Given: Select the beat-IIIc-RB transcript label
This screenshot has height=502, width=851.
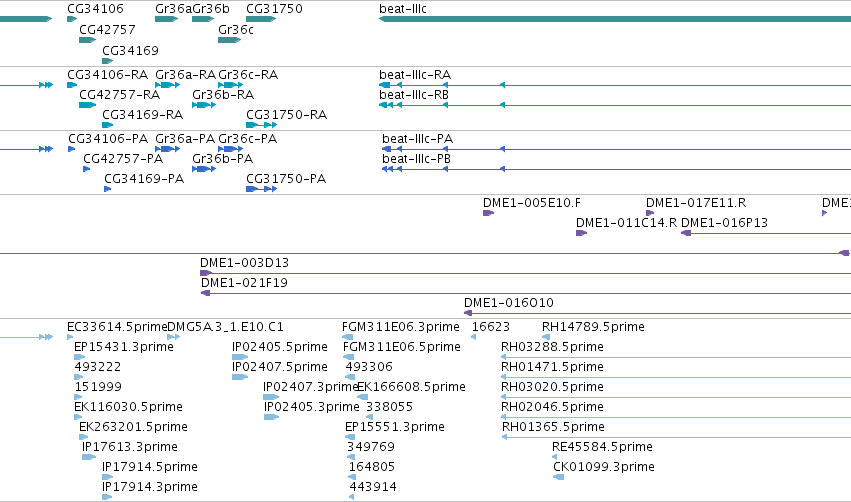Looking at the screenshot, I should pos(414,95).
